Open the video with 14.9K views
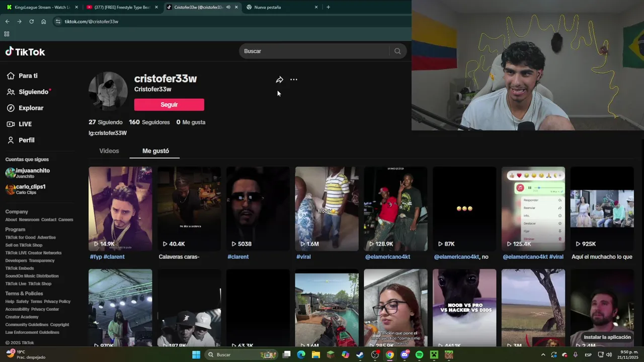 pos(120,209)
